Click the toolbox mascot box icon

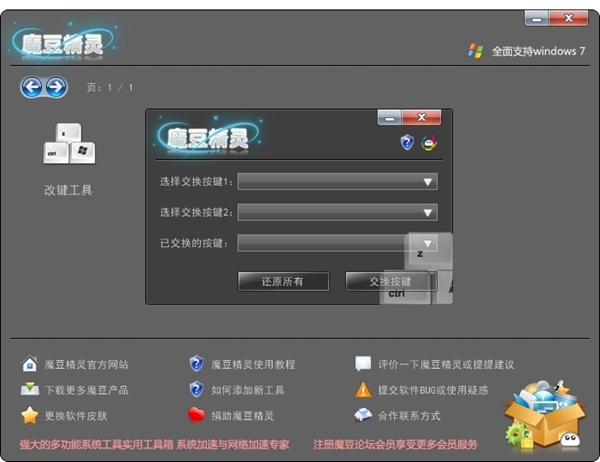[x=544, y=415]
